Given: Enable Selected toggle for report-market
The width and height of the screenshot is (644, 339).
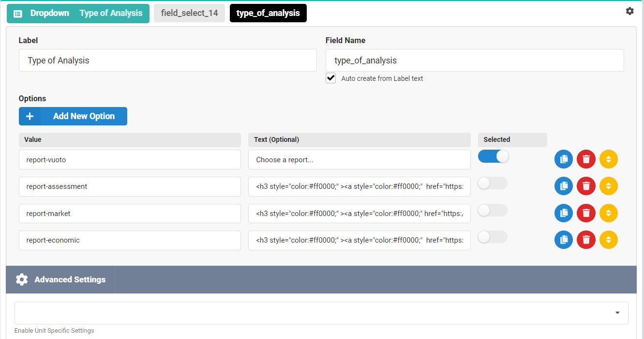Looking at the screenshot, I should coord(492,210).
